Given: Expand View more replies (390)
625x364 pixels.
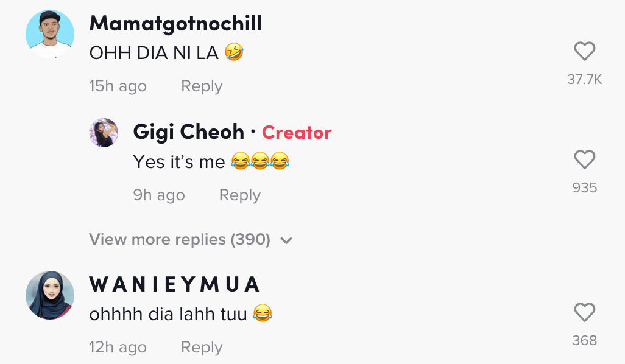Looking at the screenshot, I should [x=180, y=239].
